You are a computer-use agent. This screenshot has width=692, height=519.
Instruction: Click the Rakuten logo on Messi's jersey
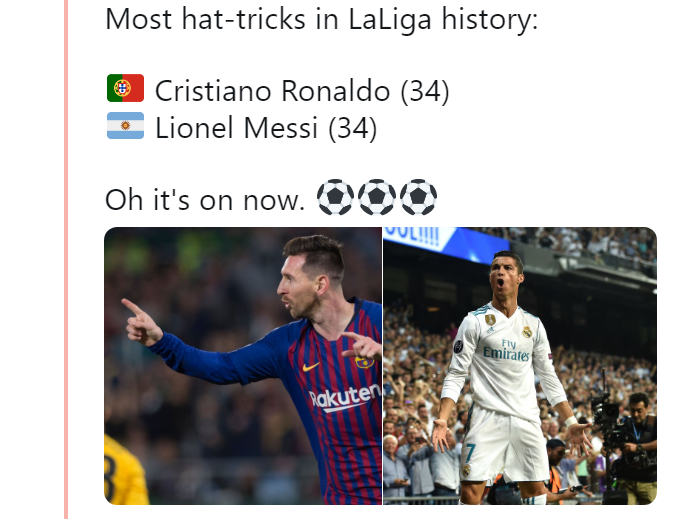click(345, 397)
